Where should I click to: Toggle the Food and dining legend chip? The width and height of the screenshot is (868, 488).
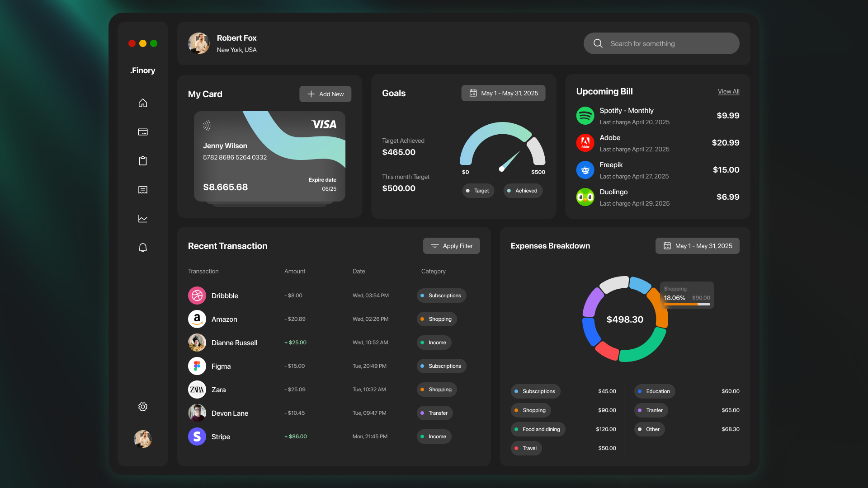(538, 429)
